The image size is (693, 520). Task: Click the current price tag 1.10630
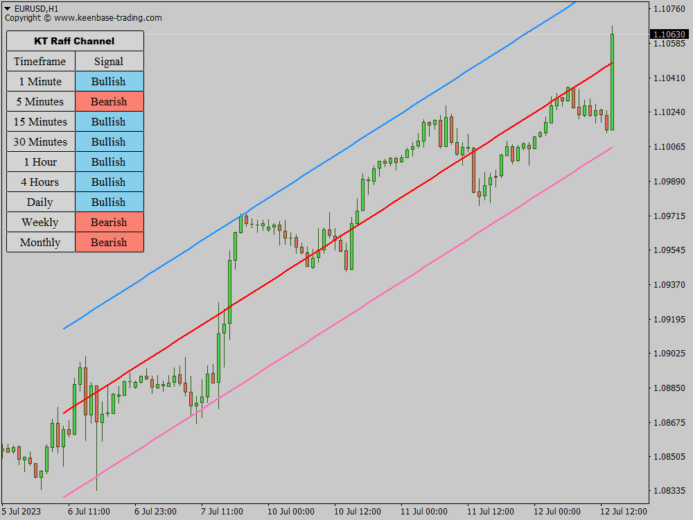(x=669, y=34)
